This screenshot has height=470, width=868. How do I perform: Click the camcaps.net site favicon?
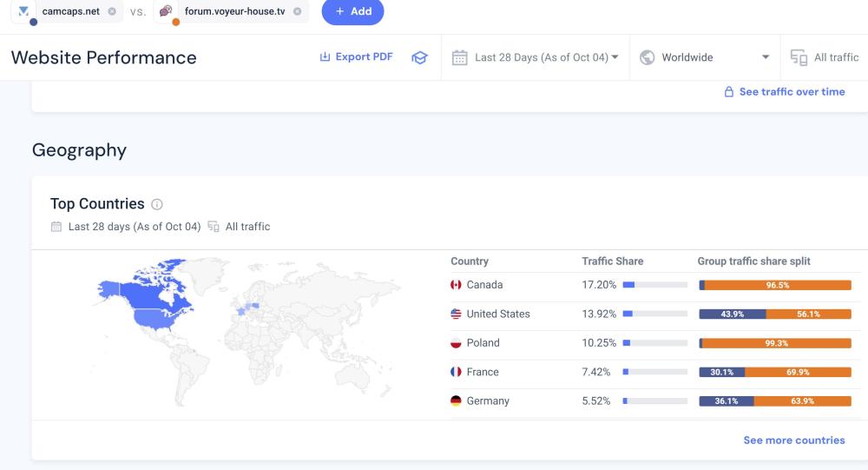(23, 11)
